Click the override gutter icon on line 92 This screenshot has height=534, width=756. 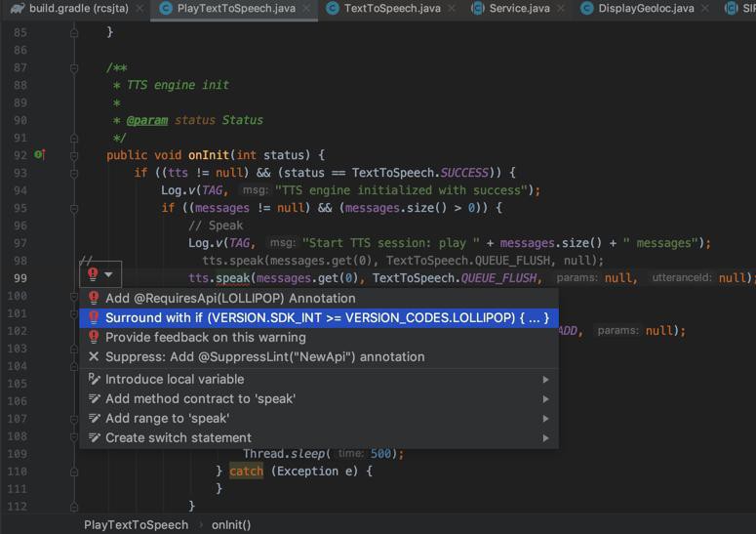click(x=40, y=155)
